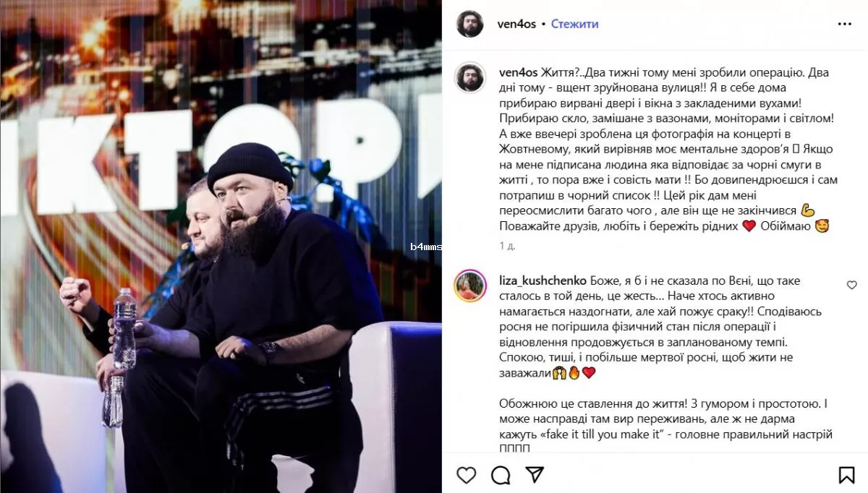The width and height of the screenshot is (868, 493).
Task: Open the three-dot more options menu
Action: [x=845, y=24]
